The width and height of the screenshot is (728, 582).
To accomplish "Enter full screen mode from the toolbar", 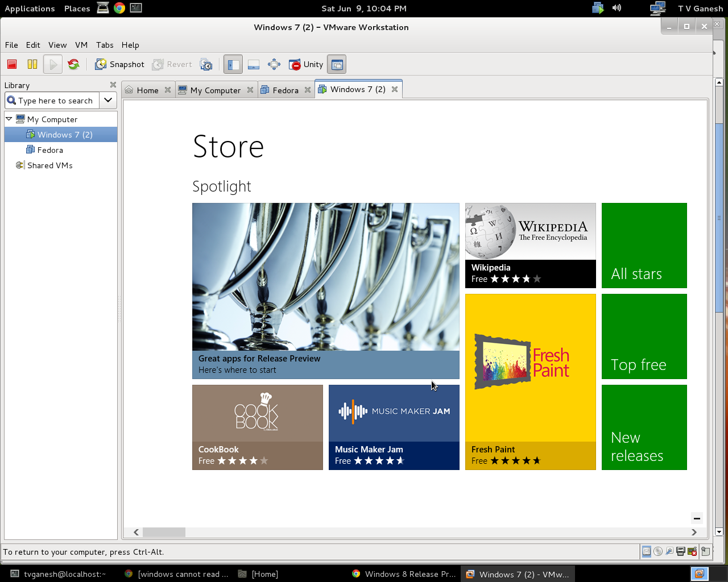I will (x=274, y=64).
